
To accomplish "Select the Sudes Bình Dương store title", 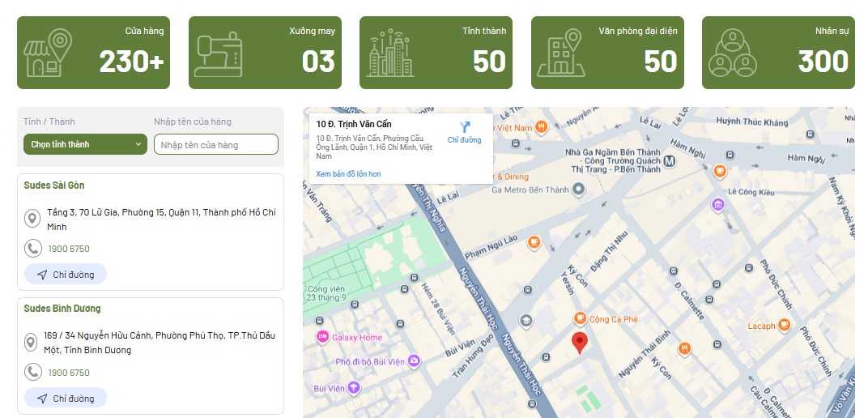I will (62, 309).
